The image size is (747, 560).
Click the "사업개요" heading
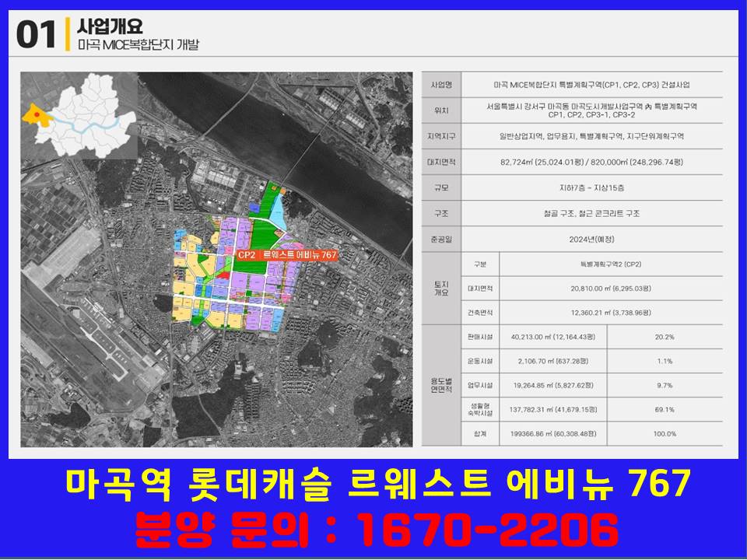point(110,26)
